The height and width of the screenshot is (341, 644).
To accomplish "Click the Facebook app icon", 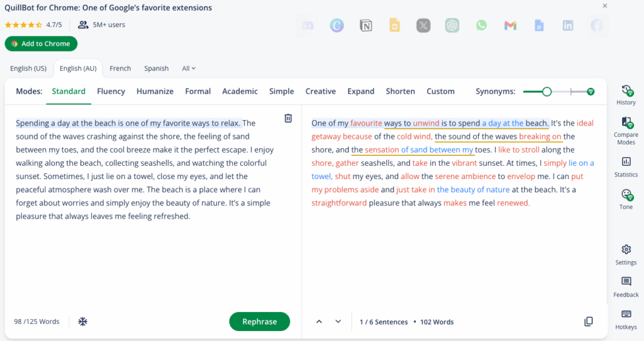I will [597, 26].
